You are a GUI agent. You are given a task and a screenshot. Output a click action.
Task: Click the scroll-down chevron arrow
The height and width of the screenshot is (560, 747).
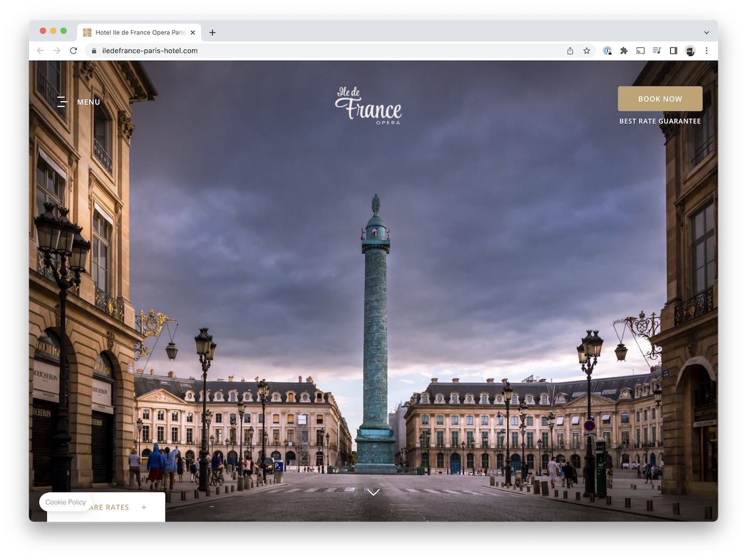pos(373,492)
